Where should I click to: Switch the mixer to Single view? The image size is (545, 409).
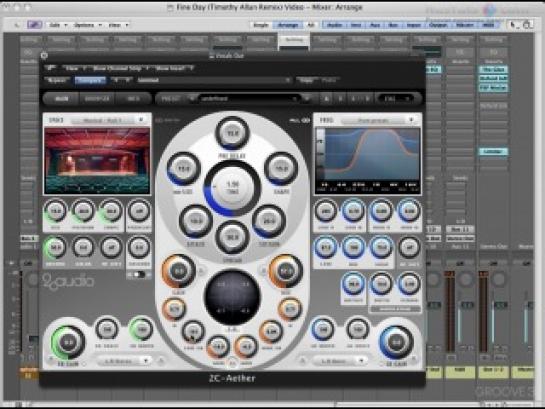tap(261, 25)
